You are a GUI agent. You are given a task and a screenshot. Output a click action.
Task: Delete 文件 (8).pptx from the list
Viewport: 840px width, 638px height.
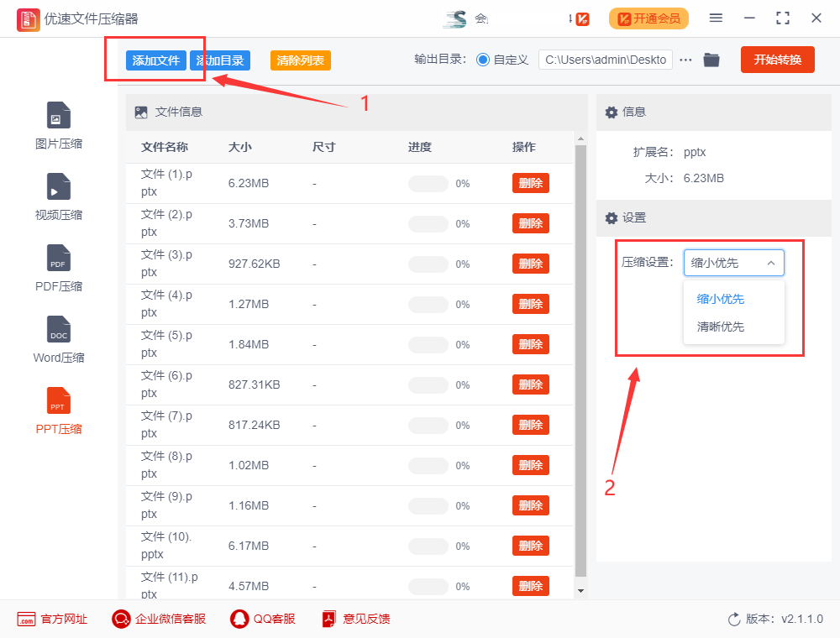point(530,465)
